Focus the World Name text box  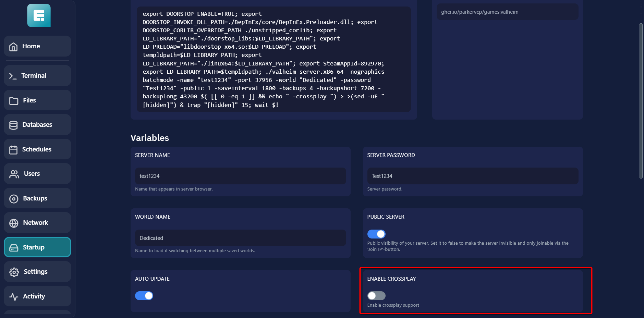click(x=240, y=238)
